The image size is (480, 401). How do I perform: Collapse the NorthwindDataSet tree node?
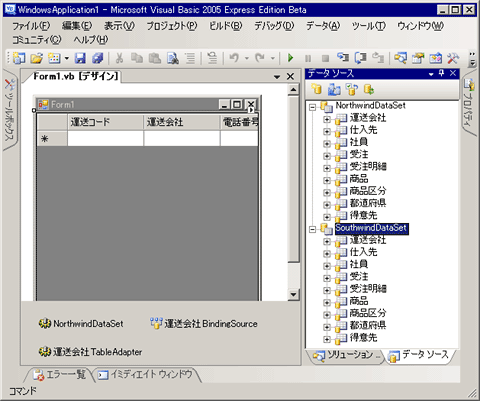click(x=312, y=107)
